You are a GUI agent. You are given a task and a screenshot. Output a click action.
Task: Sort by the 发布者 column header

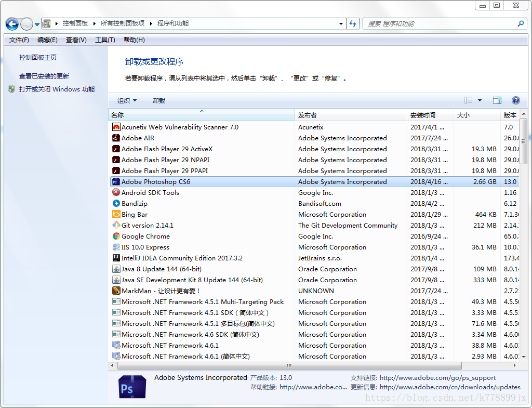tap(351, 115)
